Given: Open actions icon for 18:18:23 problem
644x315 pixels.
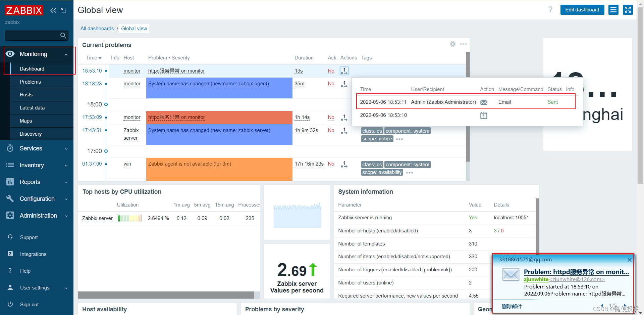Looking at the screenshot, I should tap(344, 84).
